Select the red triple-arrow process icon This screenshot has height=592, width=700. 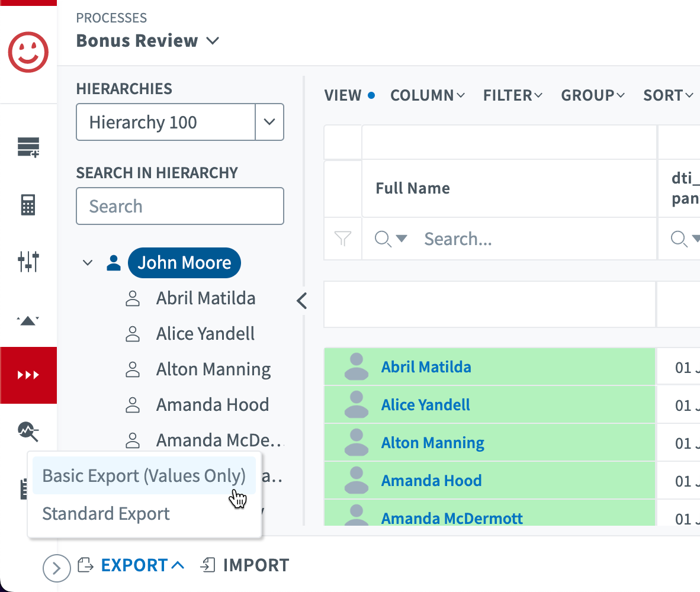coord(28,375)
